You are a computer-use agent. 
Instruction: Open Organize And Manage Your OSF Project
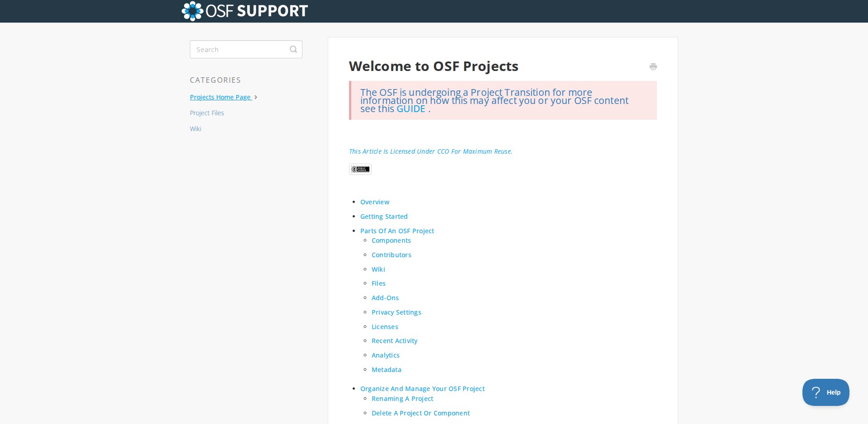click(x=422, y=389)
